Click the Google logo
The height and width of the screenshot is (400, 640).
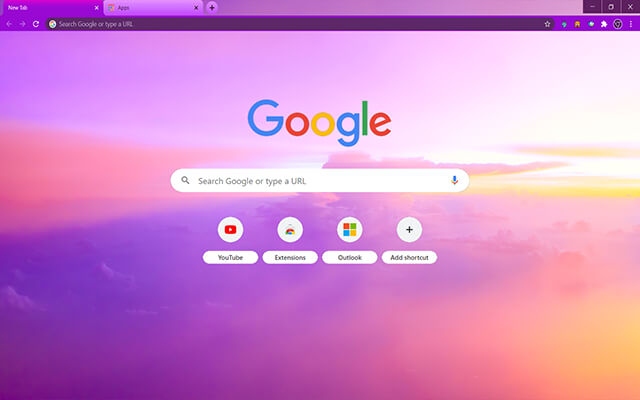click(x=320, y=122)
